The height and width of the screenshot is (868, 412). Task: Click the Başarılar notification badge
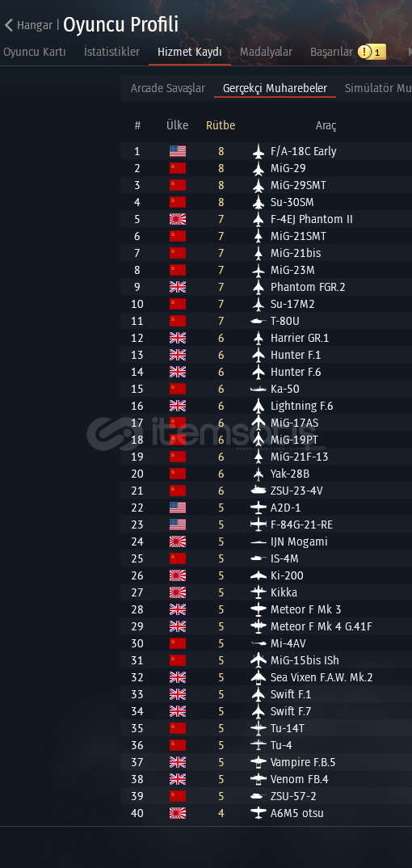[x=372, y=52]
